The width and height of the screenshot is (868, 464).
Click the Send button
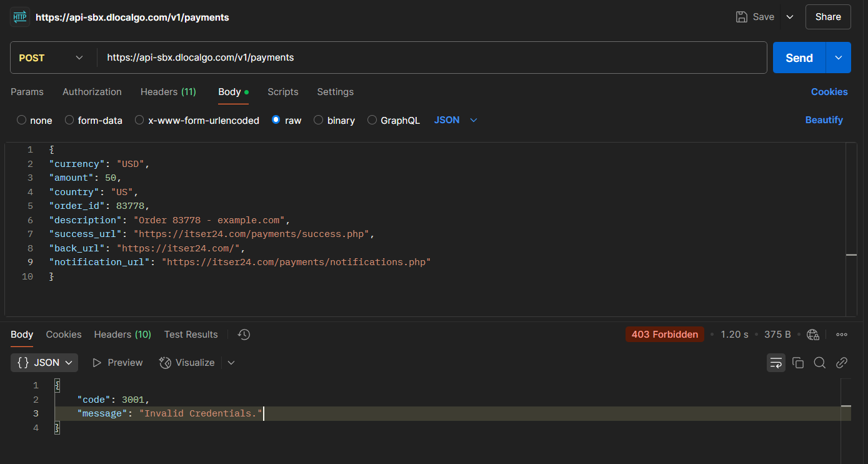click(799, 58)
